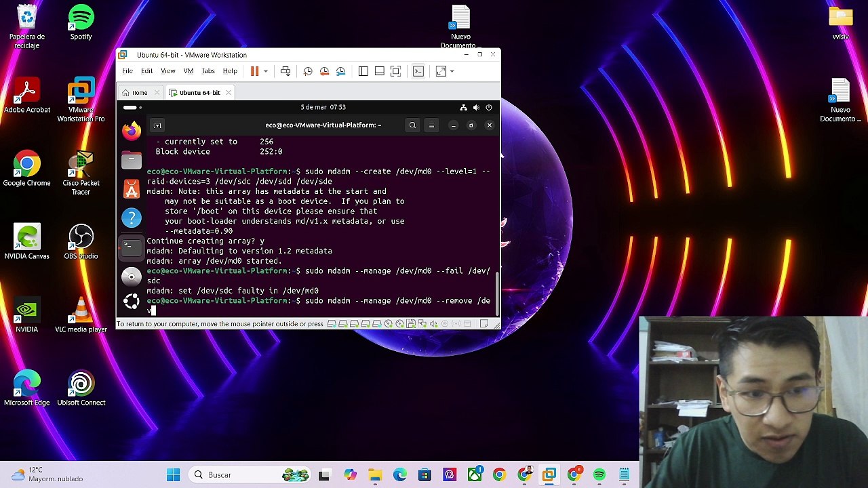Screen dimensions: 868x488
Task: Open the Tabs menu in VMware
Action: click(208, 71)
